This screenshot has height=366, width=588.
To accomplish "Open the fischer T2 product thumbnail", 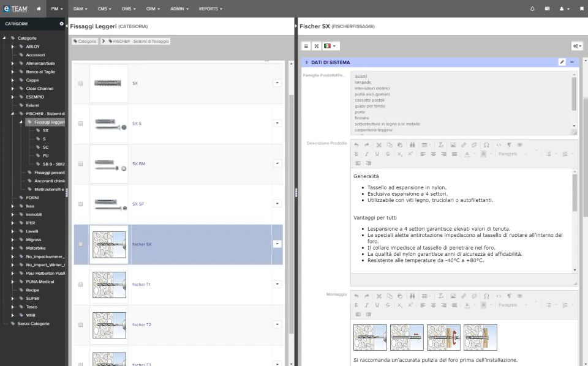I will point(109,325).
